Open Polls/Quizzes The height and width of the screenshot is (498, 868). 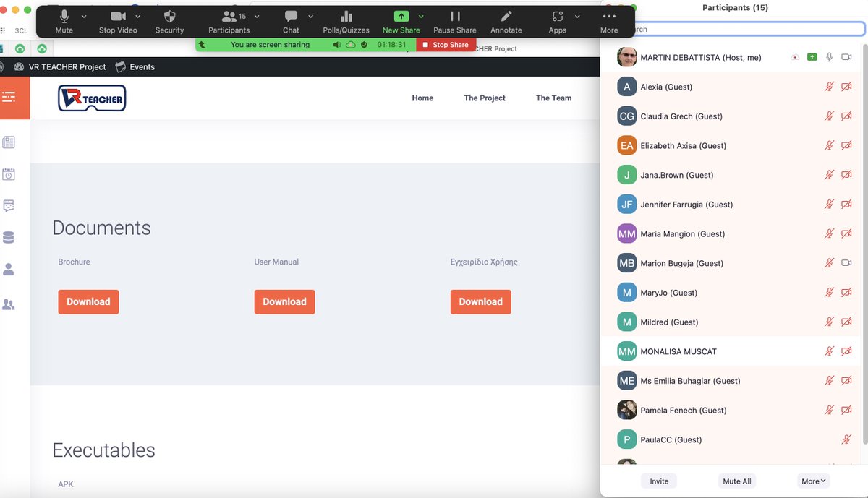(346, 22)
